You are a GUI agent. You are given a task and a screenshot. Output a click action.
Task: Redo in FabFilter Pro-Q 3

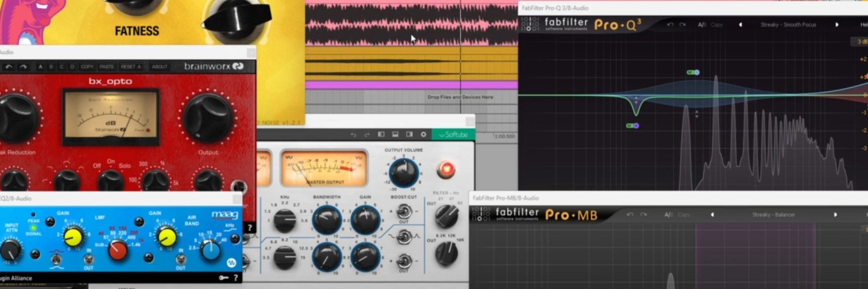(682, 25)
